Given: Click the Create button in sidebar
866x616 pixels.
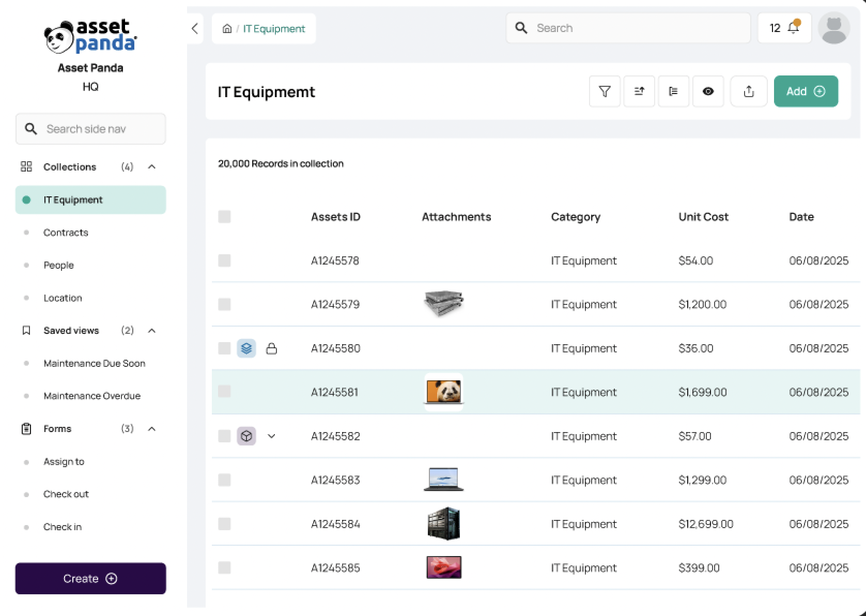Looking at the screenshot, I should [x=90, y=579].
